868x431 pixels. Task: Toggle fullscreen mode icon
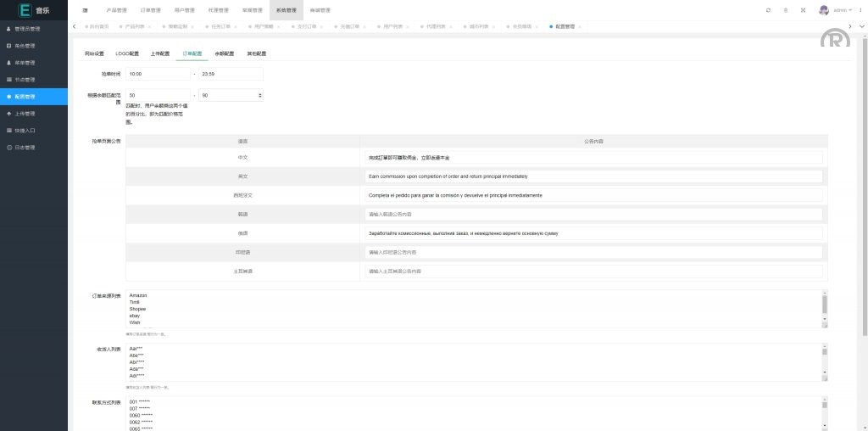click(x=803, y=10)
